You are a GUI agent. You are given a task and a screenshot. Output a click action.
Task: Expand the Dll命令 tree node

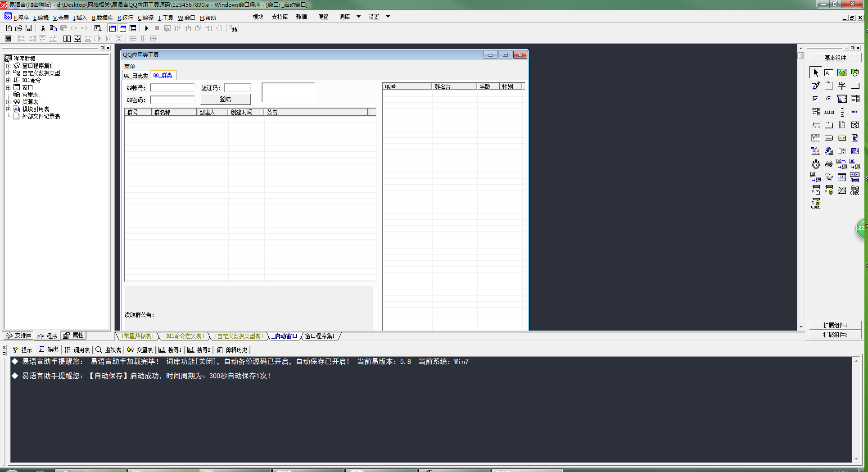(8, 80)
